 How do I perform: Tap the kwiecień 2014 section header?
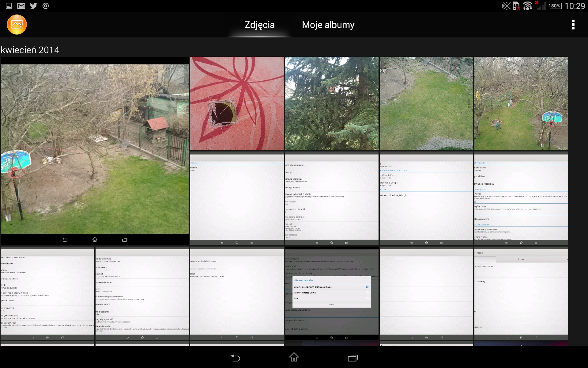(30, 50)
